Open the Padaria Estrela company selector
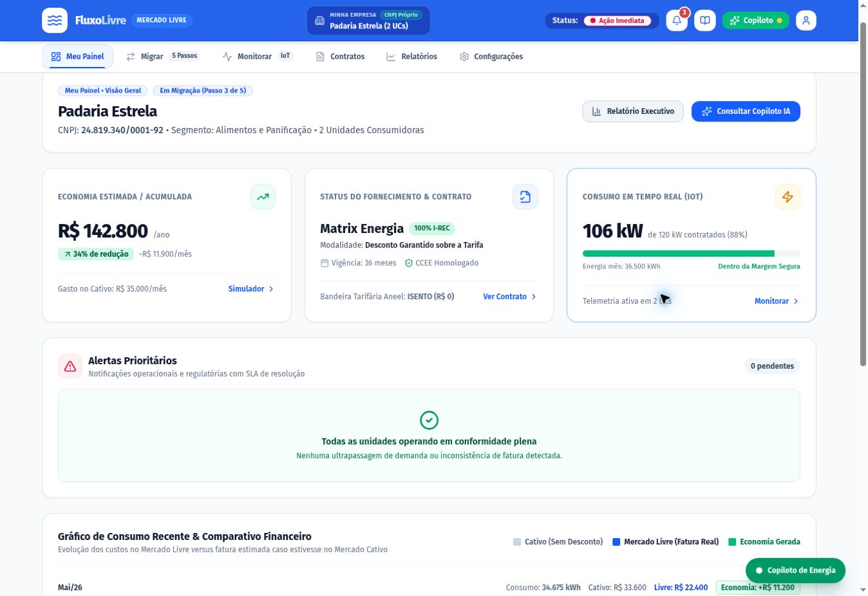Screen dimensions: 868x596 coord(368,21)
